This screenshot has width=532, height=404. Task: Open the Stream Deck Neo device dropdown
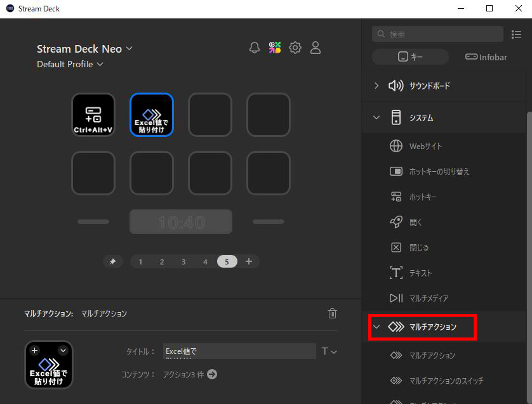click(x=84, y=49)
